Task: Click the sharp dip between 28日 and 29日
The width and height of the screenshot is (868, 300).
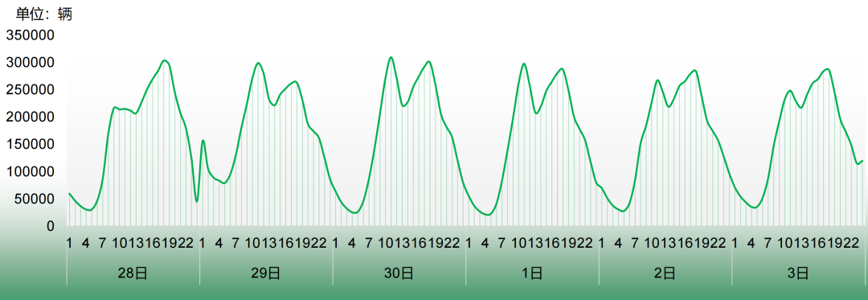Action: click(x=197, y=202)
